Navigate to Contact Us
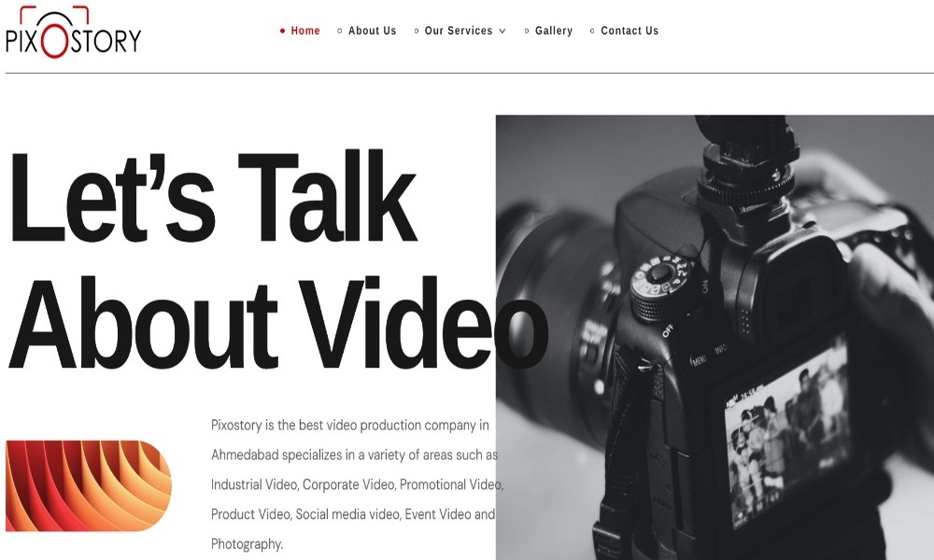The width and height of the screenshot is (934, 560). [x=630, y=31]
